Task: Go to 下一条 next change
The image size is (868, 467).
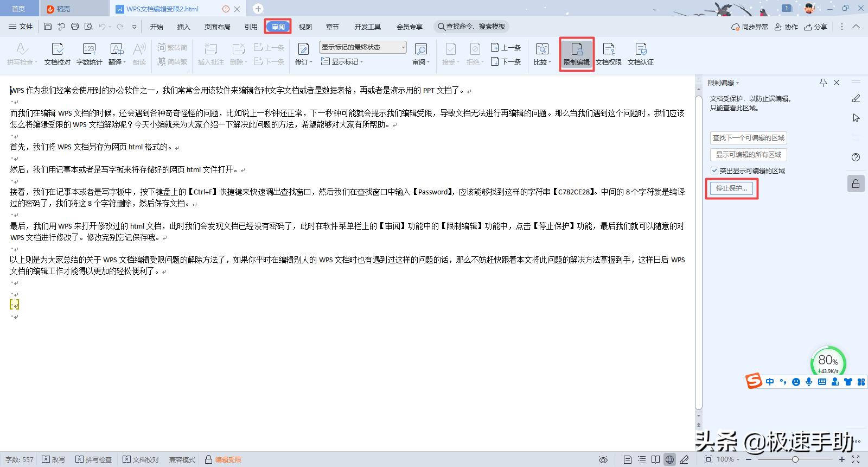Action: point(506,62)
